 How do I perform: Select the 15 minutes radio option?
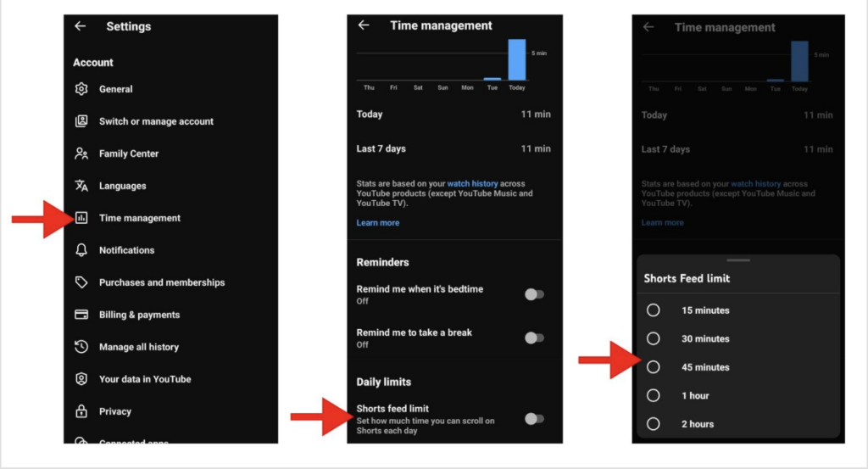click(x=654, y=310)
